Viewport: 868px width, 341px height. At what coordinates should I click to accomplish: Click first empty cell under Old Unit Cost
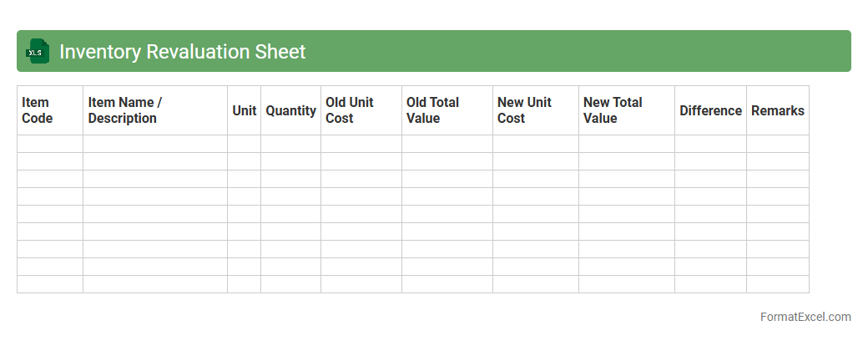coord(361,144)
